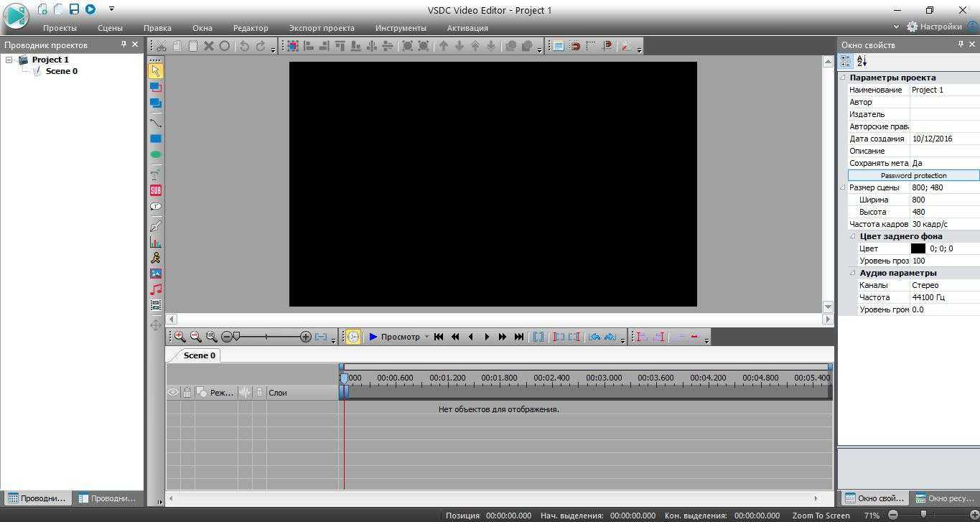Image resolution: width=980 pixels, height=522 pixels.
Task: Click the timeline zoom in magnifier
Action: 179,337
